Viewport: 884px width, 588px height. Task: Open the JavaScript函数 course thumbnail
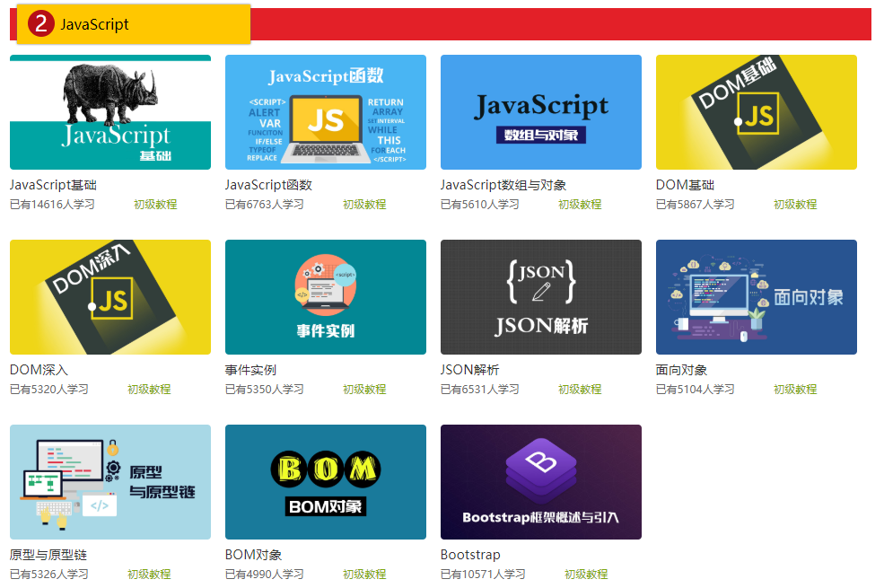coord(326,112)
